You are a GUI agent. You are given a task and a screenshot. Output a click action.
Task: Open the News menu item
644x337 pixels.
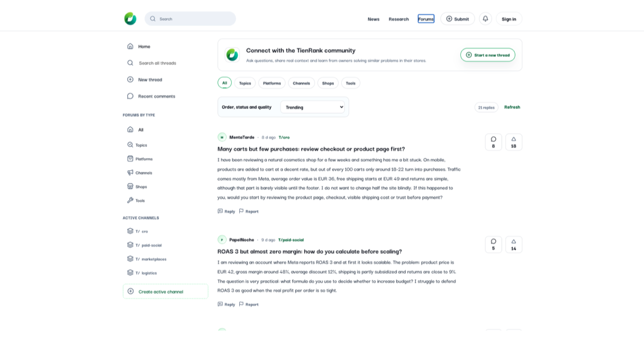(374, 19)
